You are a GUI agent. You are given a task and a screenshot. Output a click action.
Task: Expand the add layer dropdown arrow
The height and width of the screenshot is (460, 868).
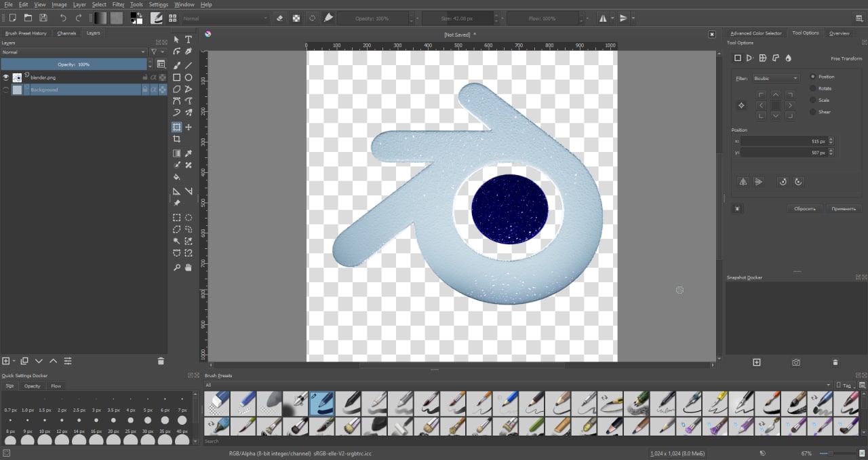pos(15,361)
